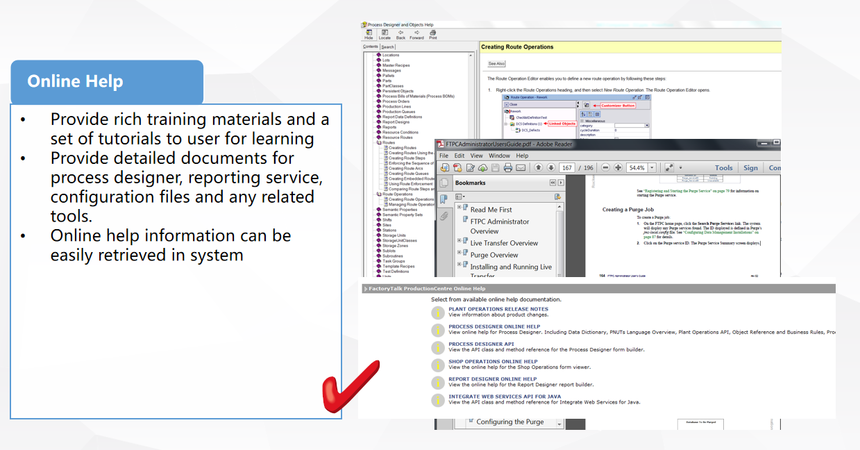Viewport: 860px width, 450px height.
Task: Collapse the Route Operations book in the tree
Action: [x=378, y=194]
